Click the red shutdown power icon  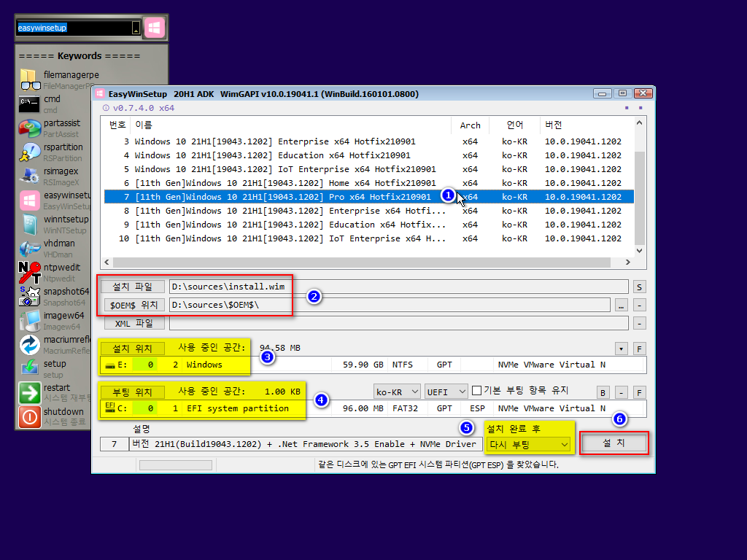pyautogui.click(x=29, y=417)
